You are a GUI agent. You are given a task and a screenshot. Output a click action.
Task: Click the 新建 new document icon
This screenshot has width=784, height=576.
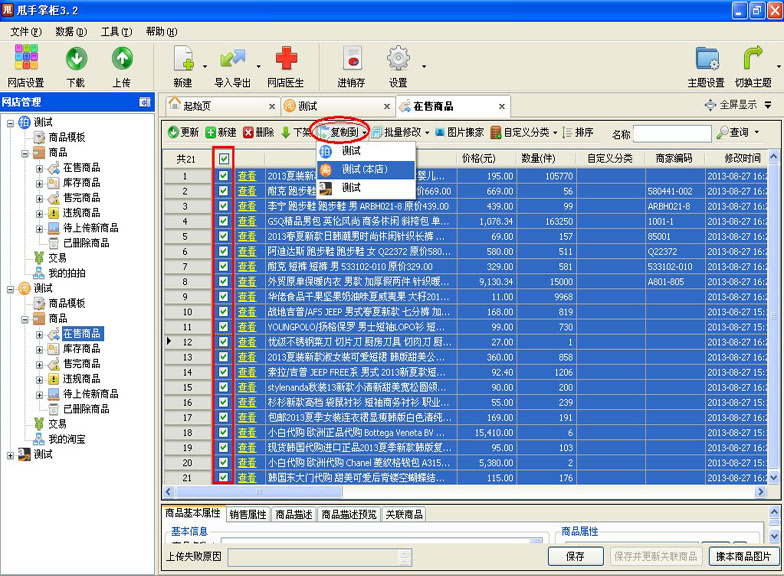coord(183,65)
